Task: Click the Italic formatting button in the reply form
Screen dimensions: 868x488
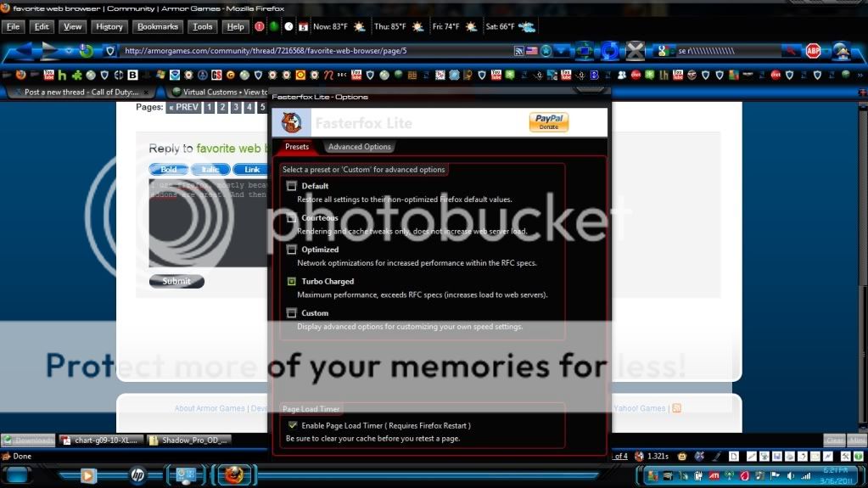Action: coord(210,170)
